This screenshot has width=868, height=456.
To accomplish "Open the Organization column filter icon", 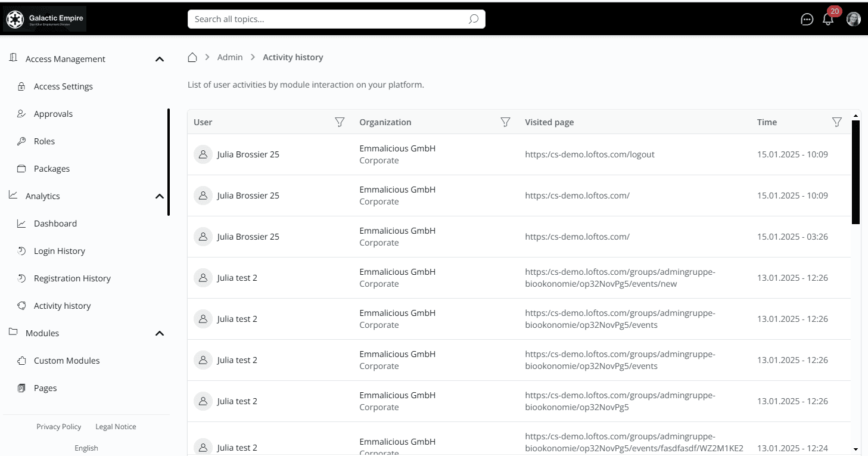I will tap(505, 122).
